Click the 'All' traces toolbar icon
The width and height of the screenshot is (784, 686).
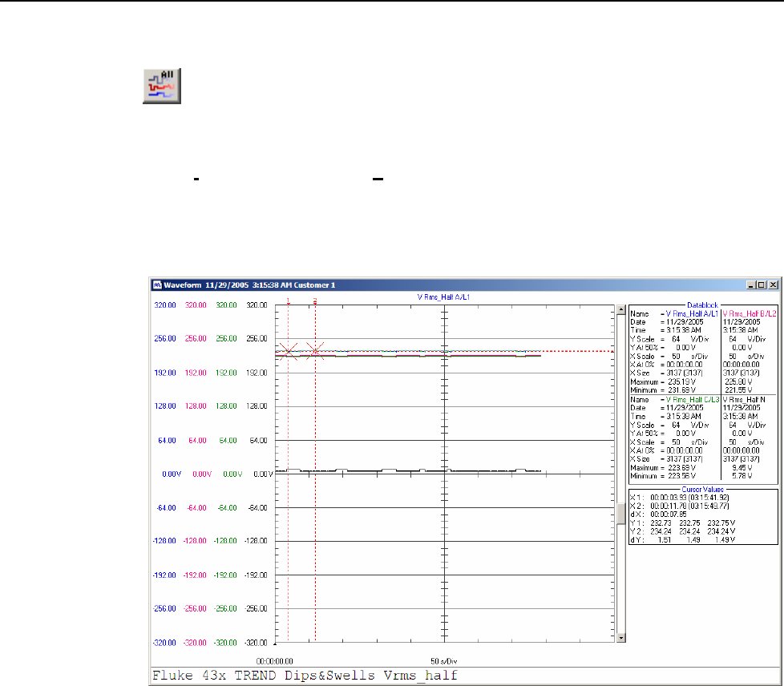[x=161, y=86]
